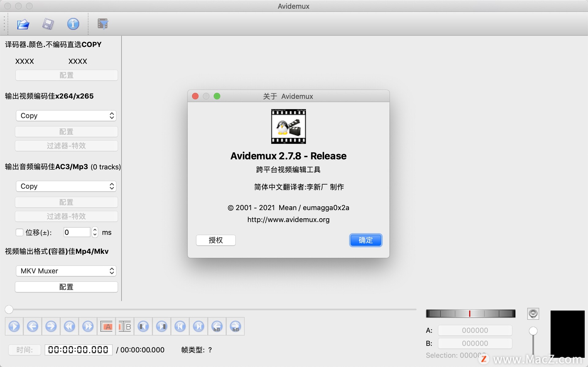Jump to the previous keyframe

click(x=70, y=326)
